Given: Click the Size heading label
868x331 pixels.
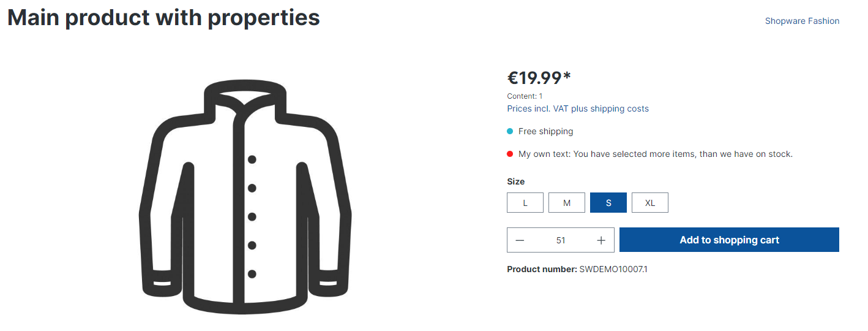Looking at the screenshot, I should click(x=516, y=181).
